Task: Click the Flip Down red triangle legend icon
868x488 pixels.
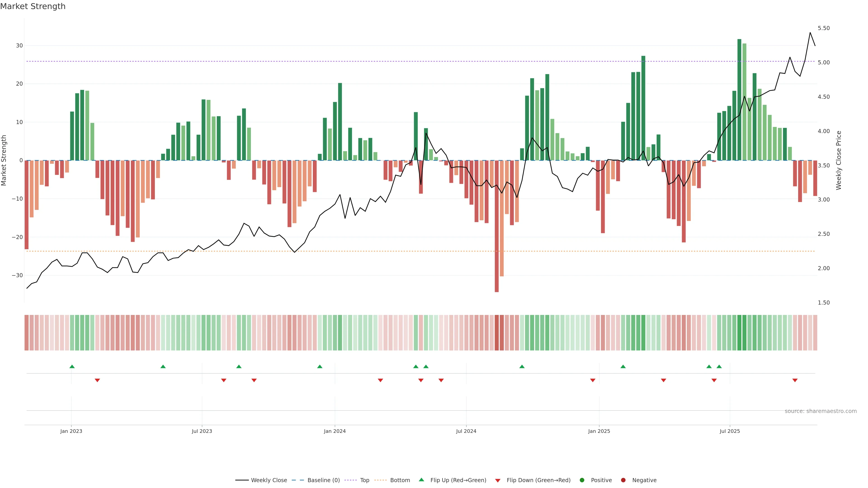Action: (x=498, y=480)
